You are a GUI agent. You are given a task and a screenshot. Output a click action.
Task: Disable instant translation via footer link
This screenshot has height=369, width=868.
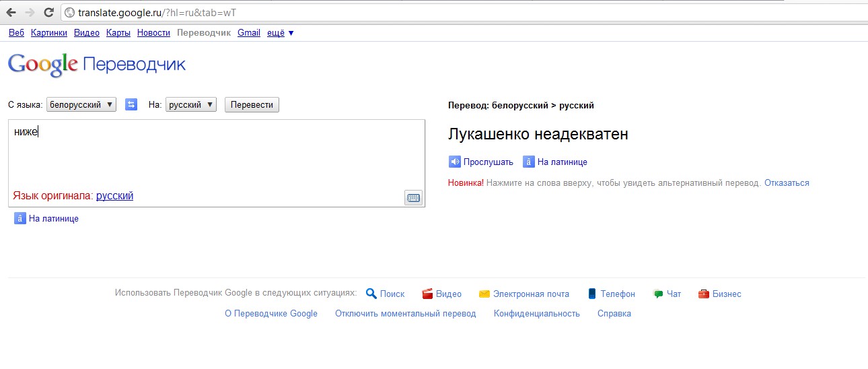click(405, 313)
